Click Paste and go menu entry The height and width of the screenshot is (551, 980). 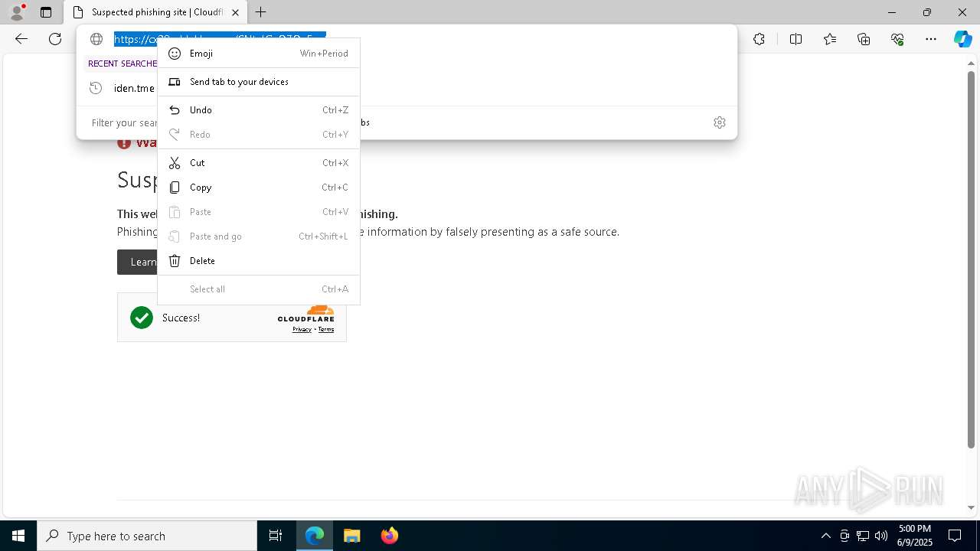(259, 236)
